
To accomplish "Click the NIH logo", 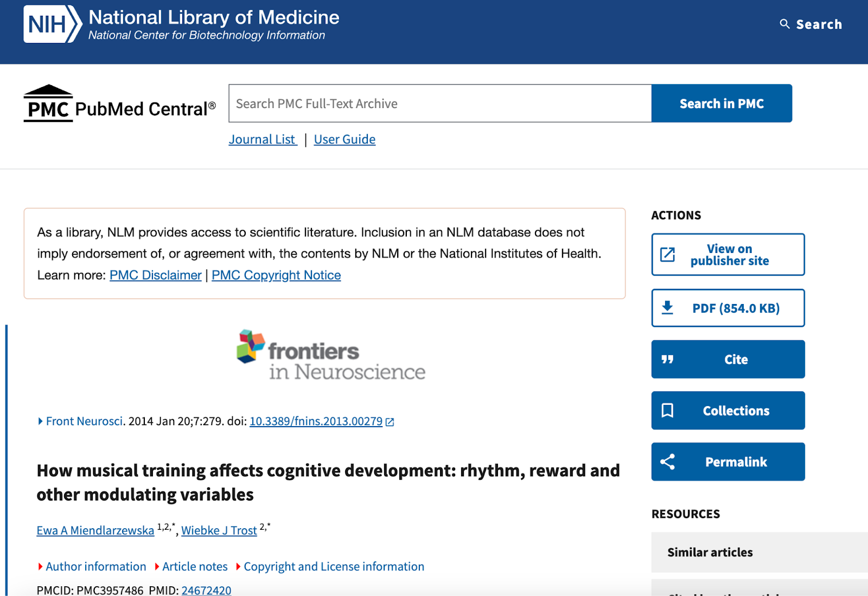I will [52, 24].
